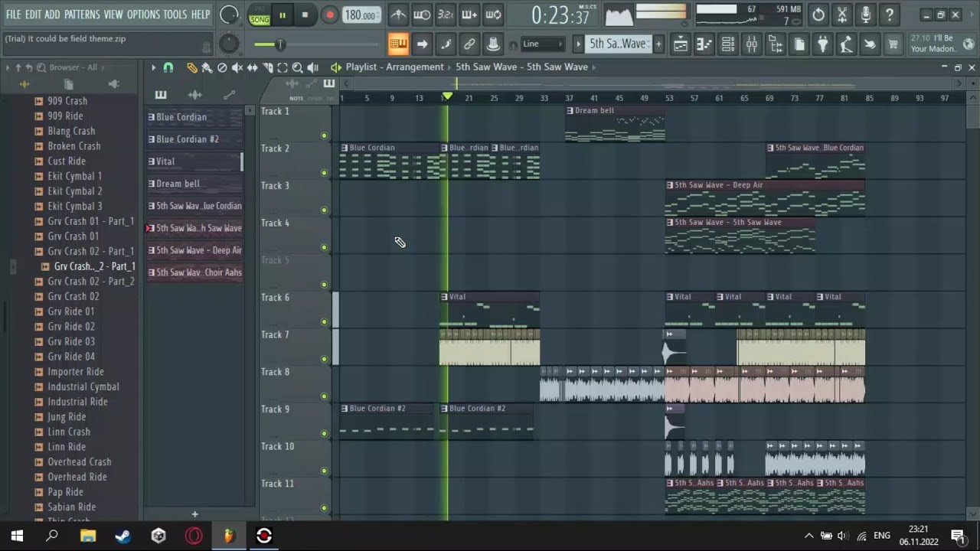Select the Delete tool in playlist toolbar
Image resolution: width=980 pixels, height=551 pixels.
(x=222, y=67)
